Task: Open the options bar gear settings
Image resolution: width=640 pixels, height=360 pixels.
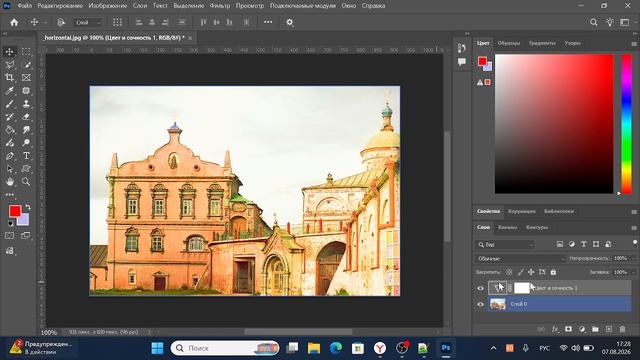Action: click(289, 22)
